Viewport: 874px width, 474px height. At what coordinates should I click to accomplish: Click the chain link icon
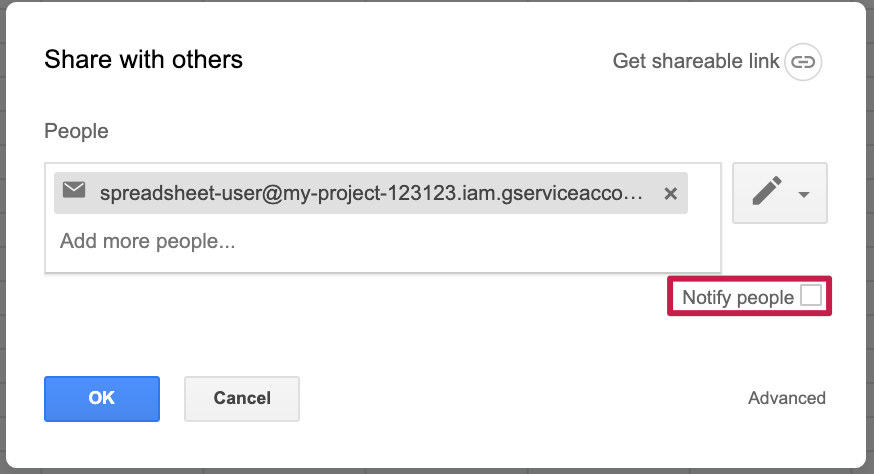[802, 62]
